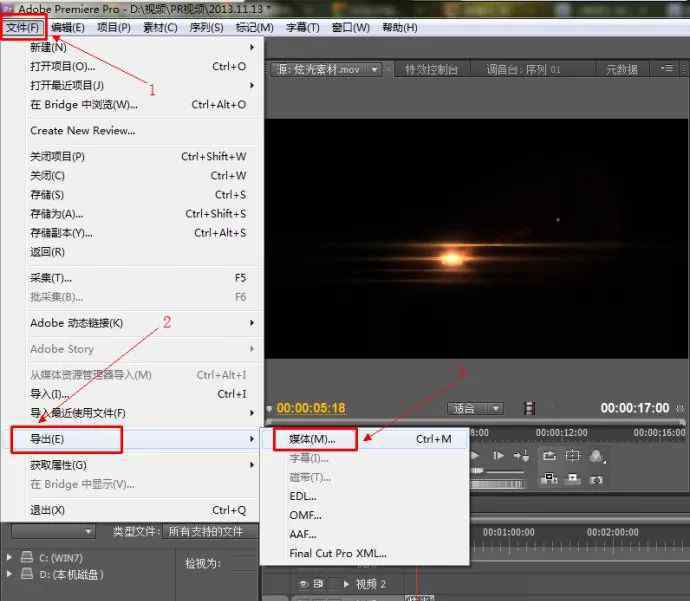Click the insert clip icon

click(x=549, y=479)
